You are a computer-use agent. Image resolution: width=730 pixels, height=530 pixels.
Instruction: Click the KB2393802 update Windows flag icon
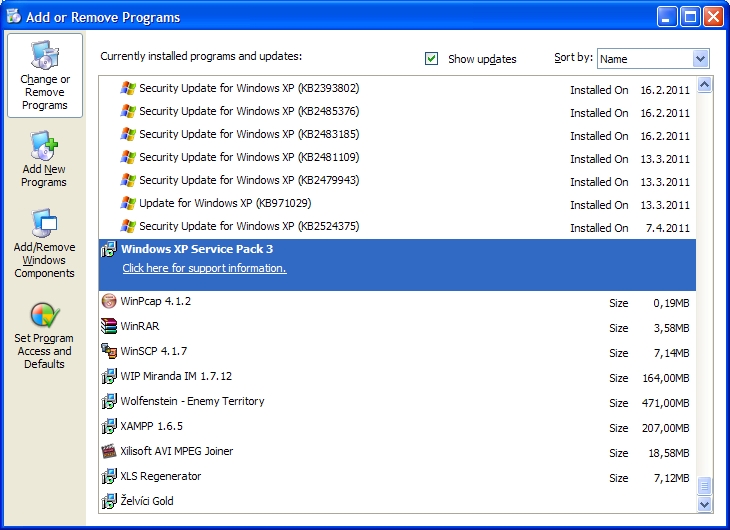(x=128, y=88)
